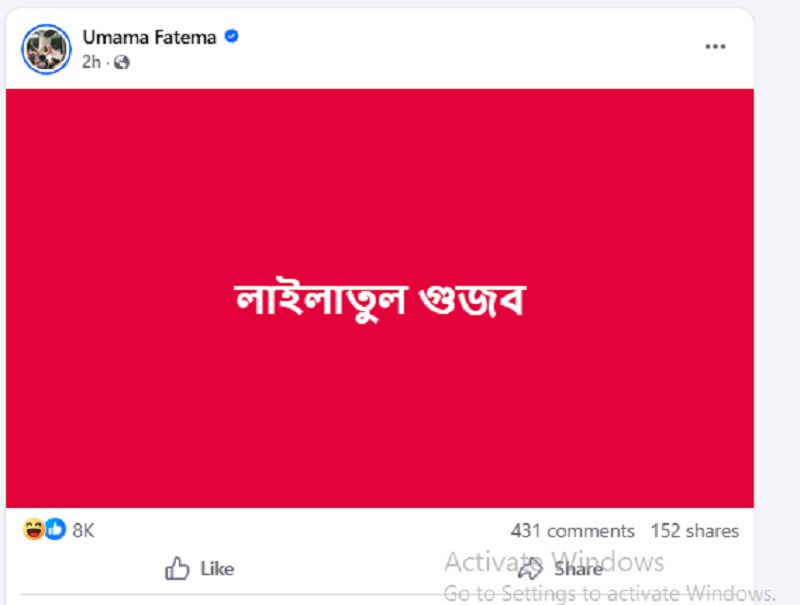Open Umama Fatema's profile picture
The height and width of the screenshot is (605, 800).
(x=47, y=48)
